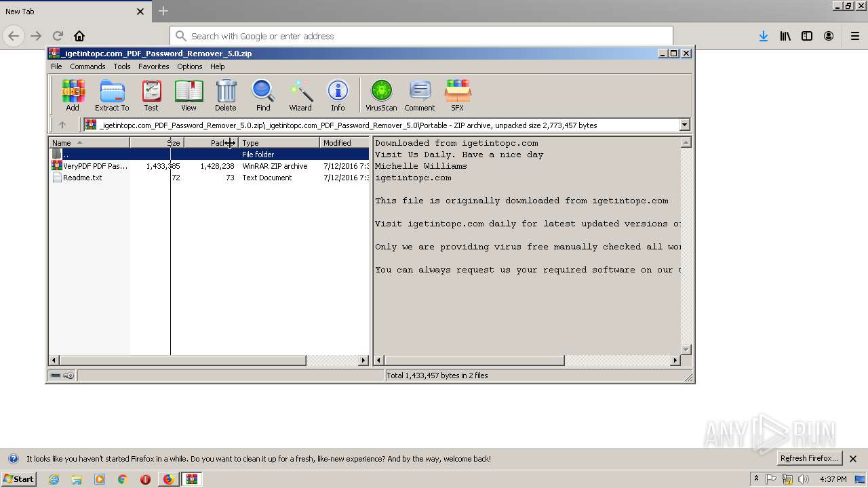Select the parent folder '..' row

209,155
